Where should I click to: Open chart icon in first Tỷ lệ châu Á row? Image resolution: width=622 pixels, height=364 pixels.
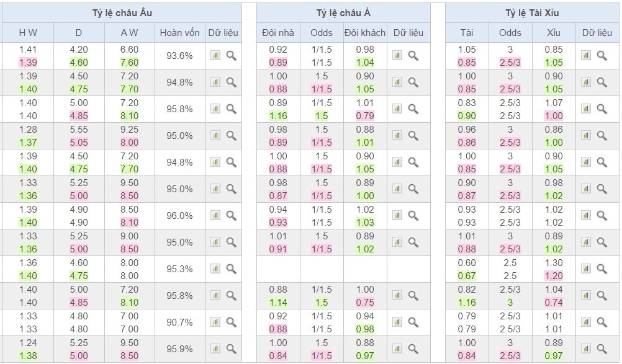click(397, 56)
